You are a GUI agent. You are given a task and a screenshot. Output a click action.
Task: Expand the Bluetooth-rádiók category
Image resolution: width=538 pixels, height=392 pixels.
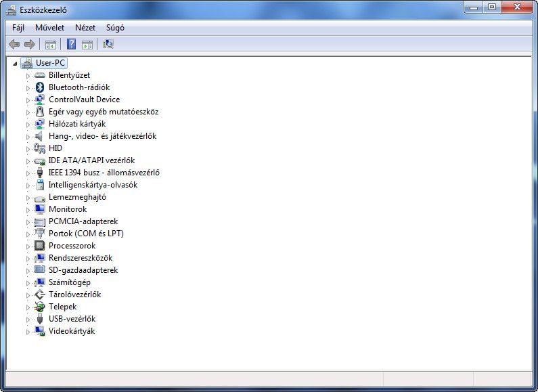[x=28, y=88]
